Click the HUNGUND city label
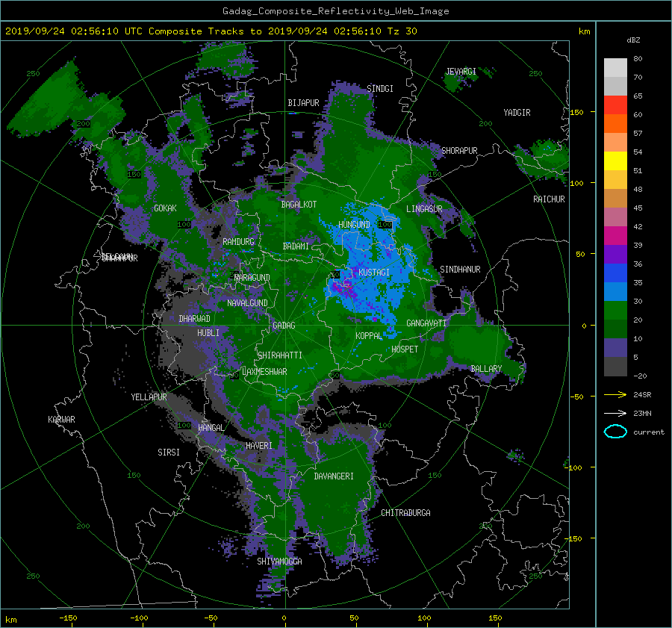The height and width of the screenshot is (628, 672). [354, 225]
